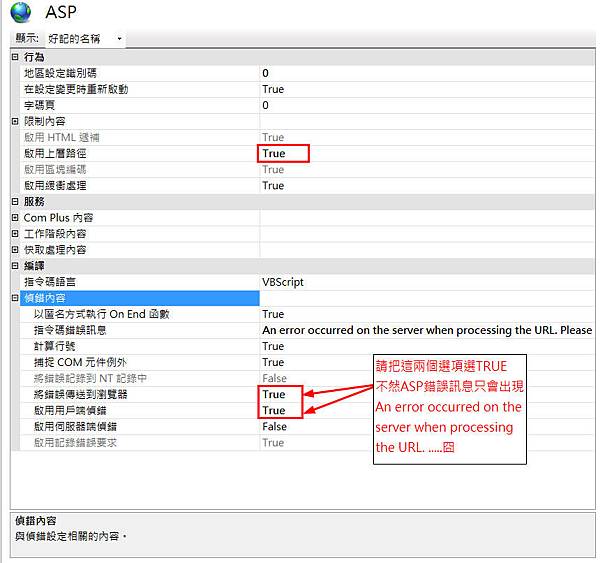Expand the 限制內容 group
This screenshot has width=600, height=563.
15,121
